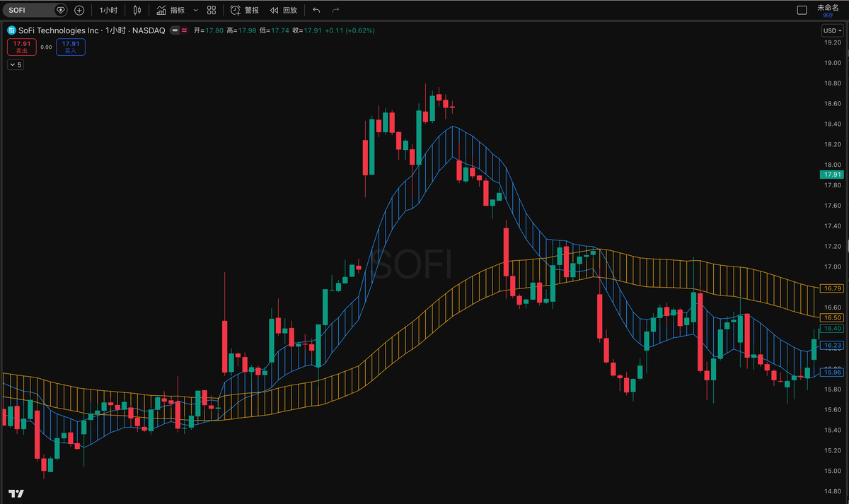Click the 16.23 blue price label
The width and height of the screenshot is (849, 504).
831,345
